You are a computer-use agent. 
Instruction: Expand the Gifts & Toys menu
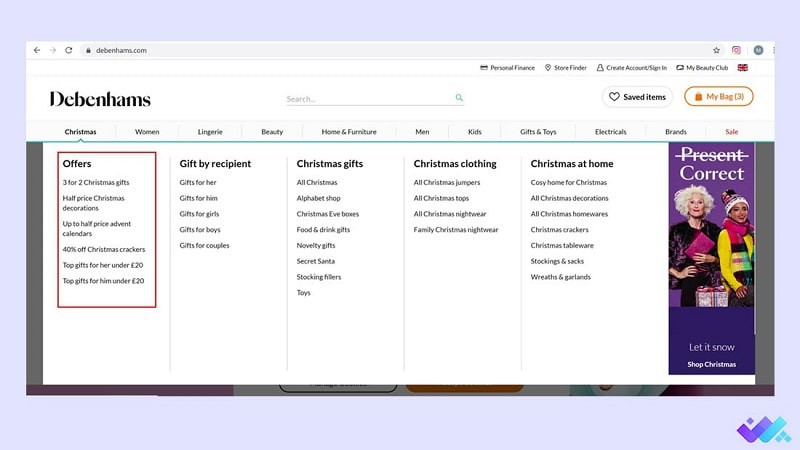click(x=538, y=132)
